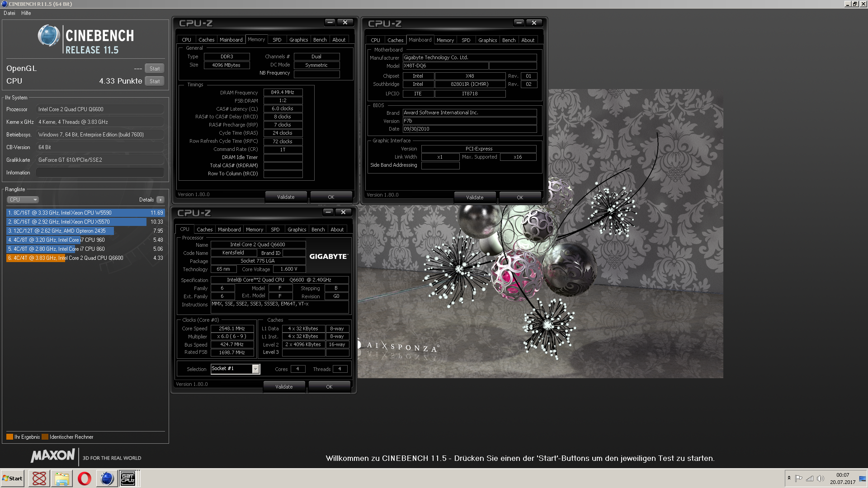Screen dimensions: 868x488
Task: Click the DRAM Frequency 849.4 MHz value
Action: click(283, 92)
